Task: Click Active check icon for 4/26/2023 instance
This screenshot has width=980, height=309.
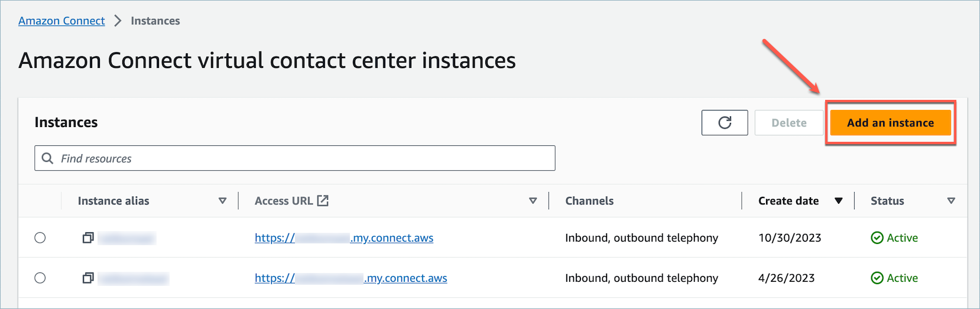Action: point(877,278)
